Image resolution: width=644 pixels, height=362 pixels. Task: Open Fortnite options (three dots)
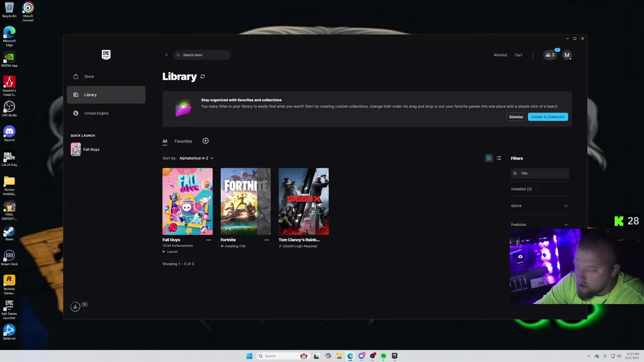coord(266,240)
